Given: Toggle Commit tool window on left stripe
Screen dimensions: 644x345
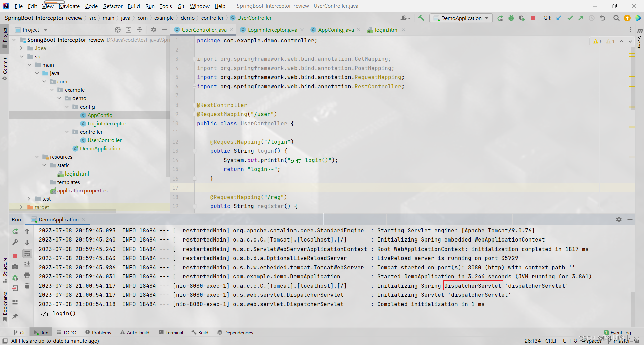Looking at the screenshot, I should [x=5, y=69].
